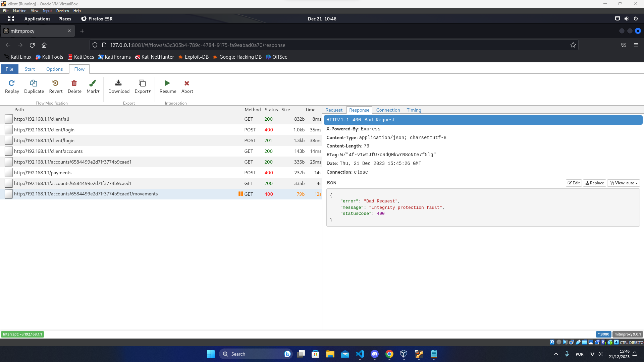This screenshot has height=362, width=644.
Task: Click the Replay flow icon
Action: 12,83
